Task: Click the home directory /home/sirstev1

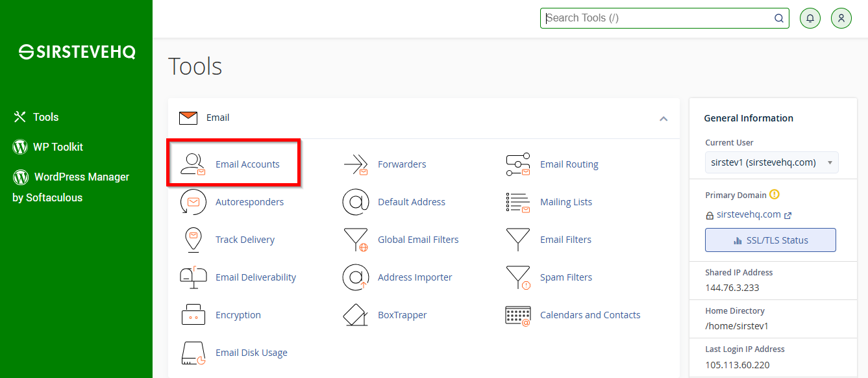Action: pyautogui.click(x=737, y=326)
